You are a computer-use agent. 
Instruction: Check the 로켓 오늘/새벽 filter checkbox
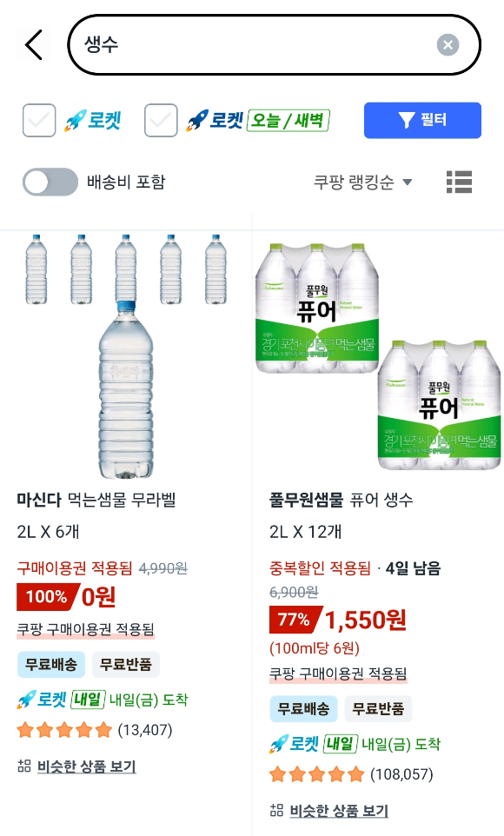[x=162, y=120]
